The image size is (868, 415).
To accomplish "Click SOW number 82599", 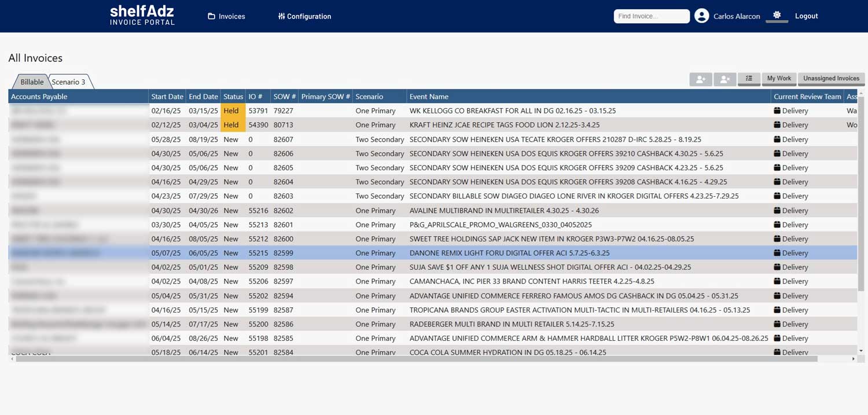I will click(284, 253).
